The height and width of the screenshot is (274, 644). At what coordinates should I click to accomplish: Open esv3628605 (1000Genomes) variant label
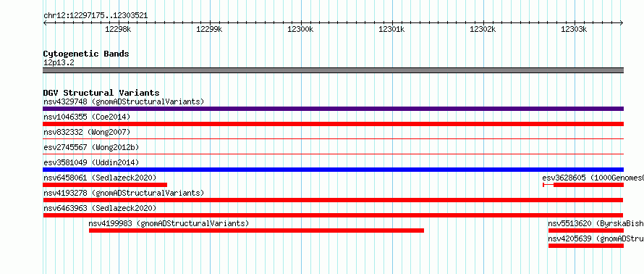[x=593, y=178]
